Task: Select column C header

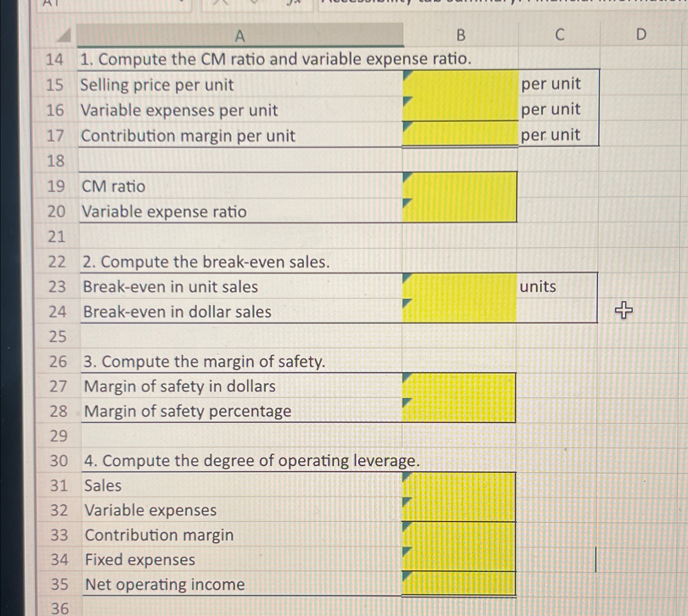Action: [559, 35]
